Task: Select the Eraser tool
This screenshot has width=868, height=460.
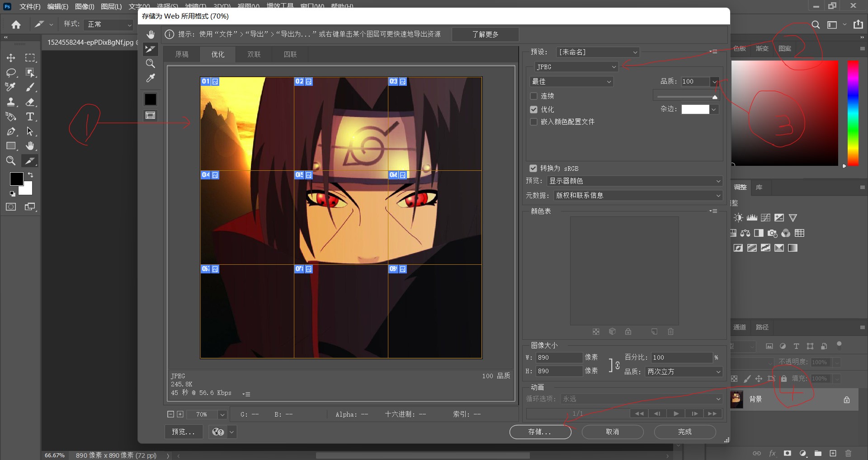Action: point(30,102)
